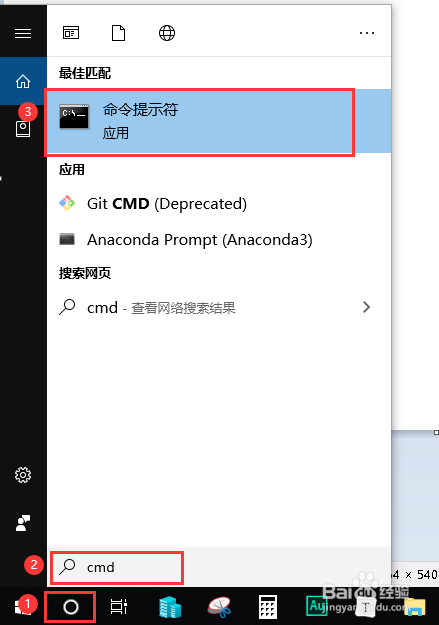
Task: Select the Apps filter icon
Action: (x=71, y=33)
